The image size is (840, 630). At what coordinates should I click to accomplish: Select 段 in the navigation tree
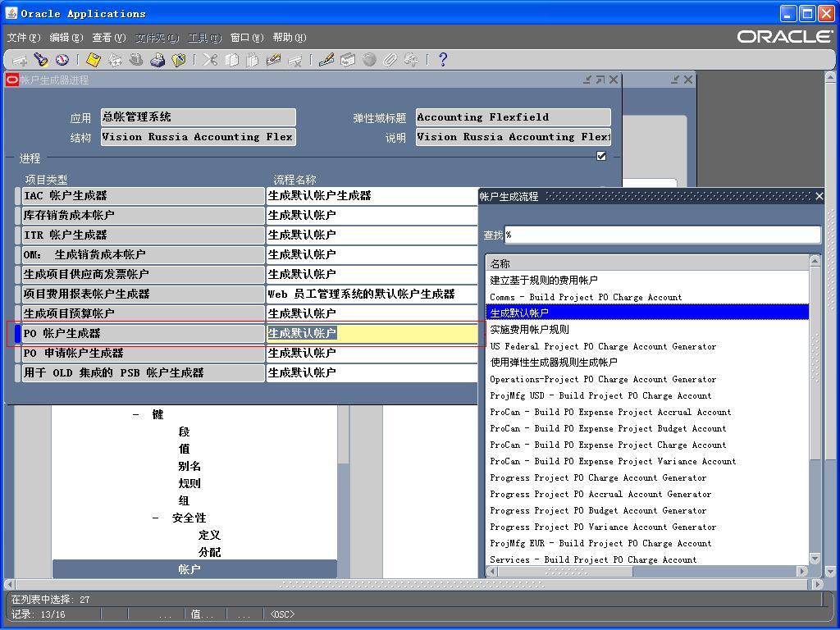coord(184,431)
